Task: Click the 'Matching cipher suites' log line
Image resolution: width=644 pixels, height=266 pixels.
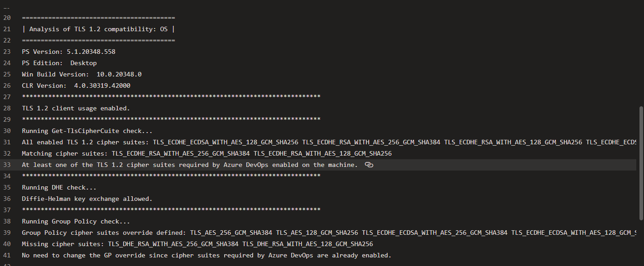Action: click(207, 154)
